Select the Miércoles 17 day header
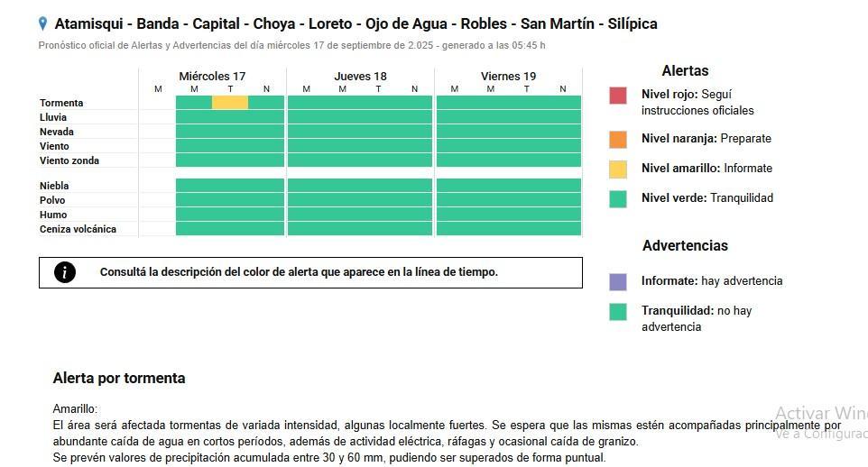Viewport: 868px width, 467px height. point(212,76)
